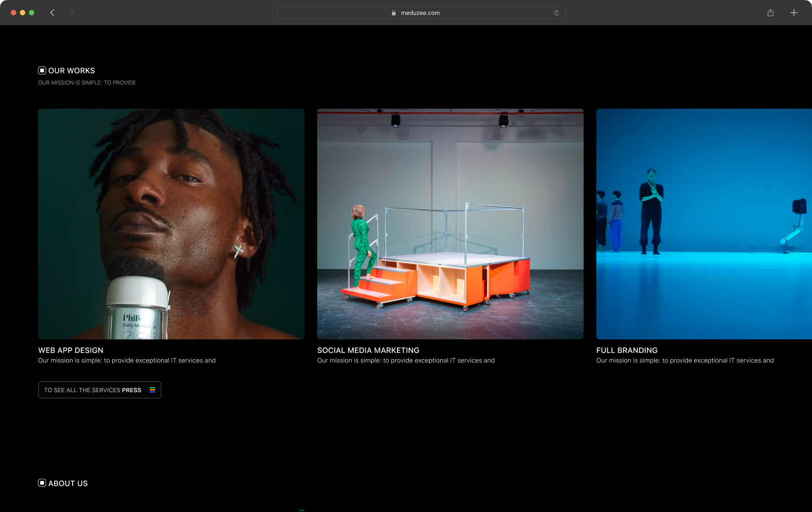Click the Web App Design title
812x512 pixels.
(71, 350)
